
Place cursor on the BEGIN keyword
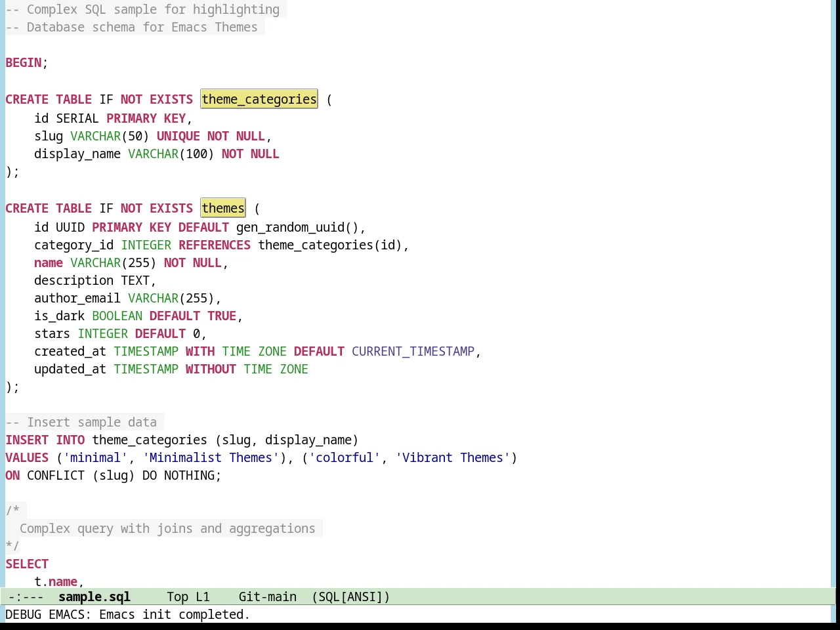click(24, 62)
